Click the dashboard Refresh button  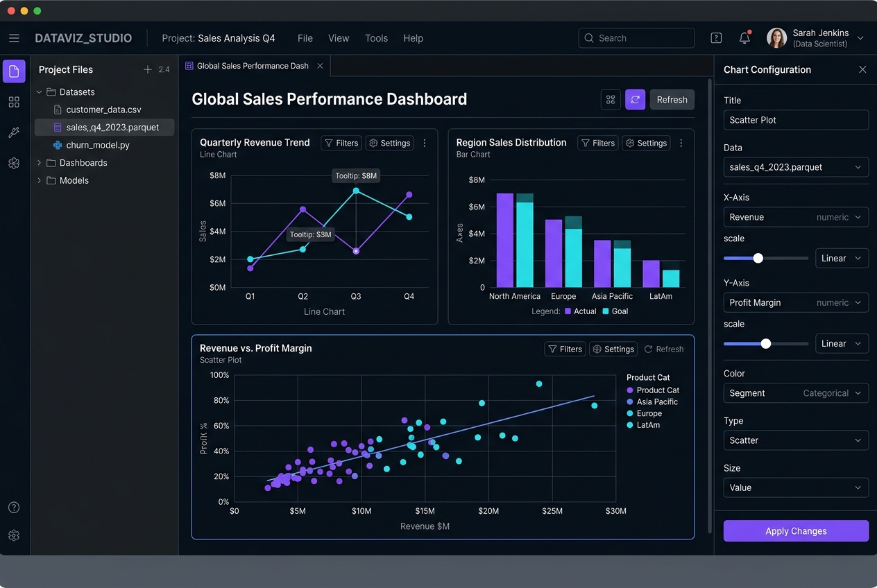(672, 99)
